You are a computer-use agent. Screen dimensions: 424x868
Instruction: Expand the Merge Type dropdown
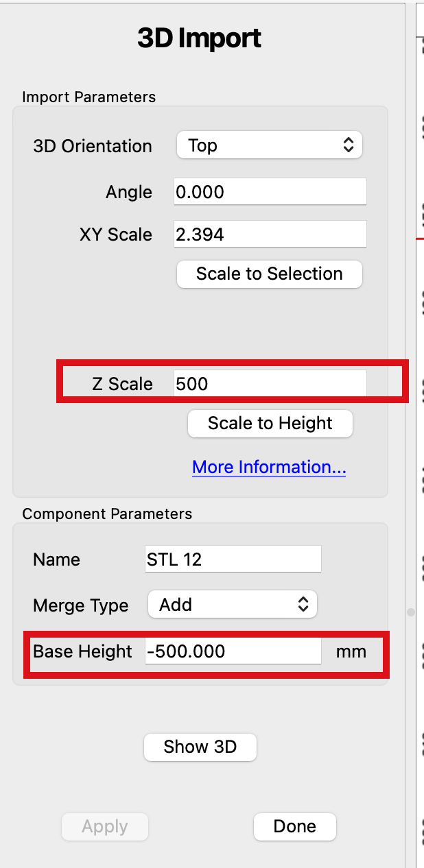[x=233, y=605]
